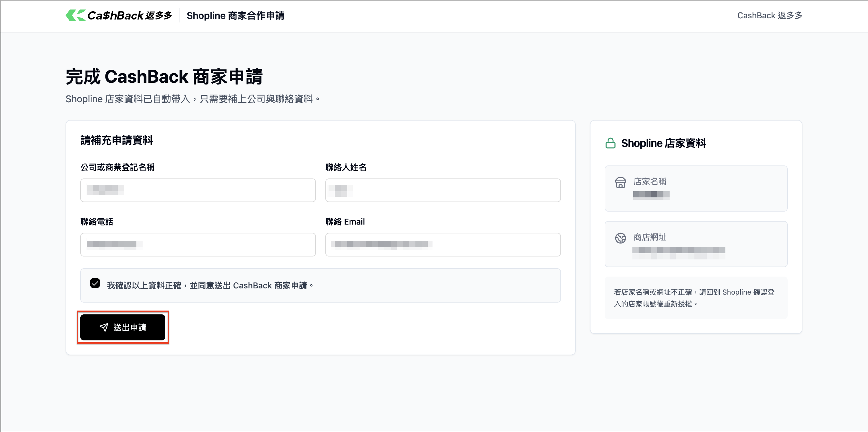Click the Shopline 商家合作申請 header title
Screen dimensions: 868x432
tap(236, 15)
